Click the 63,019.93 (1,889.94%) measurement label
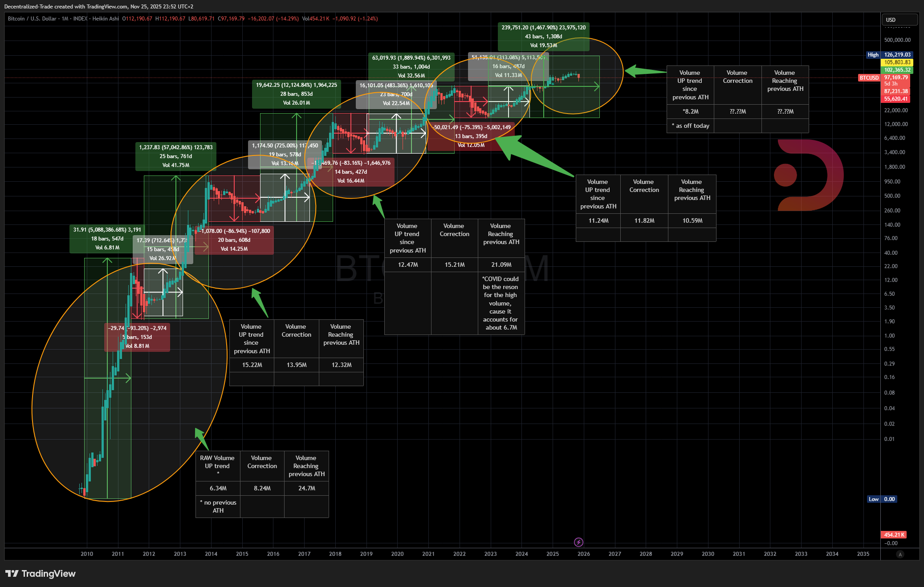Screen dimensions: 924x587 tap(411, 67)
